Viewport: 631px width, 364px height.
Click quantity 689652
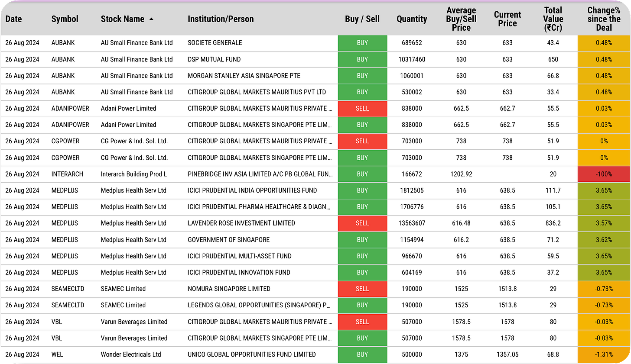412,43
